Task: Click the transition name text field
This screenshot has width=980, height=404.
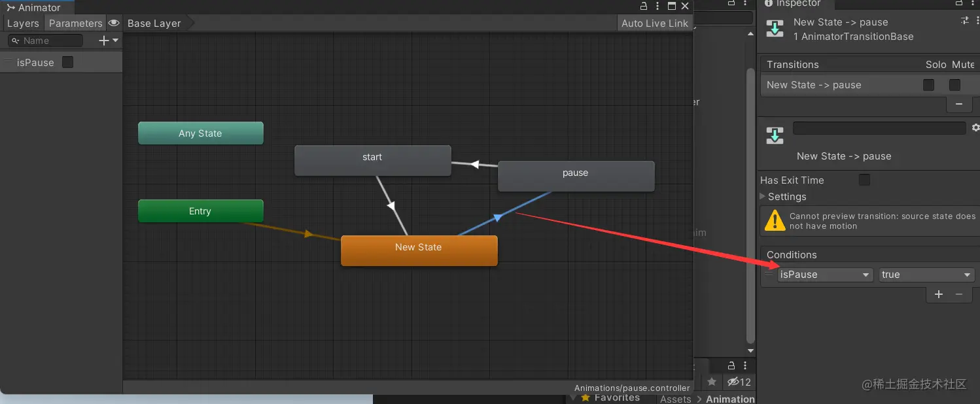Action: pyautogui.click(x=879, y=128)
